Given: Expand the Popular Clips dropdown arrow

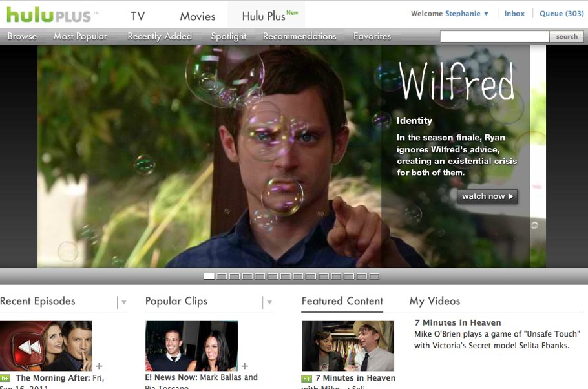Looking at the screenshot, I should pyautogui.click(x=269, y=302).
